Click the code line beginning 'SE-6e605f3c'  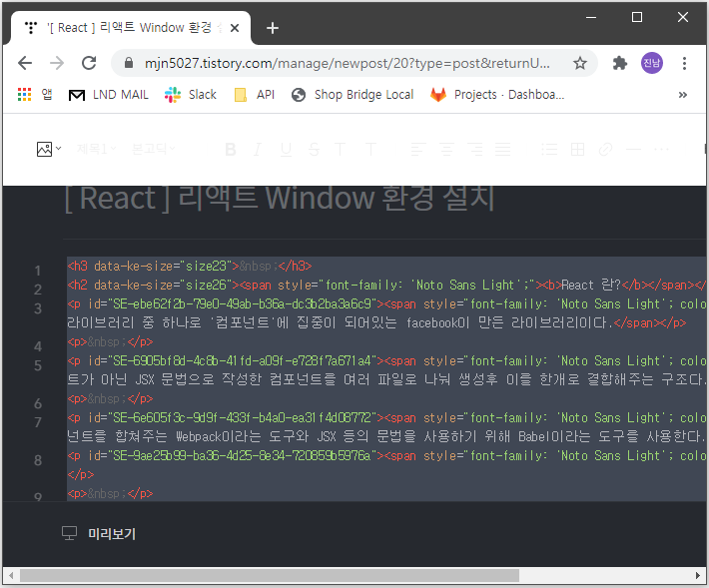(386, 418)
